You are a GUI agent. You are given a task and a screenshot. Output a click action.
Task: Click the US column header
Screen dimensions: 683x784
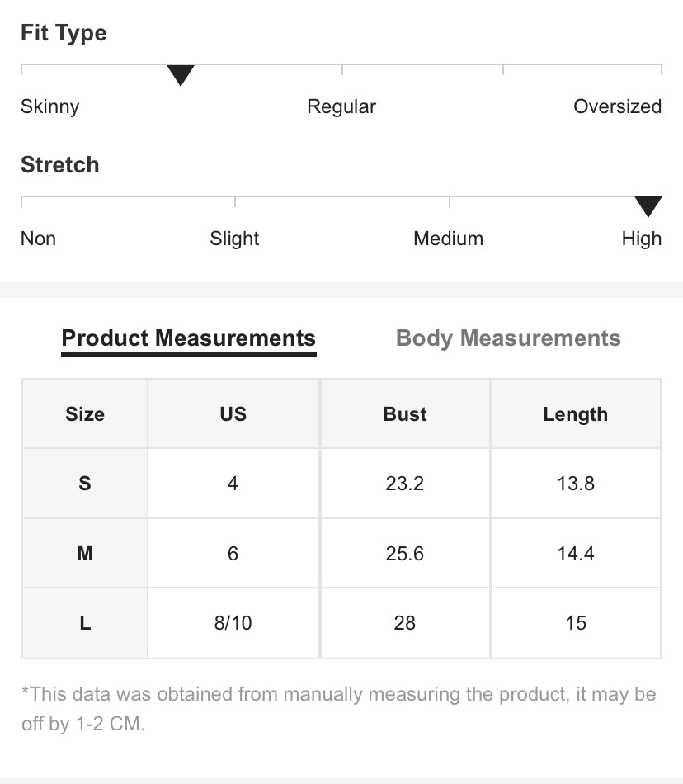(x=233, y=414)
